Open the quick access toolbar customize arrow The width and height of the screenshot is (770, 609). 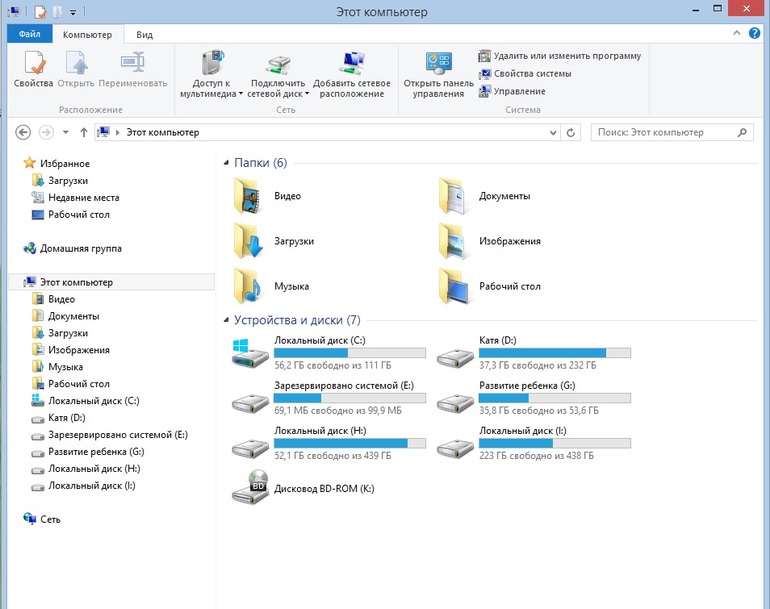tap(73, 12)
